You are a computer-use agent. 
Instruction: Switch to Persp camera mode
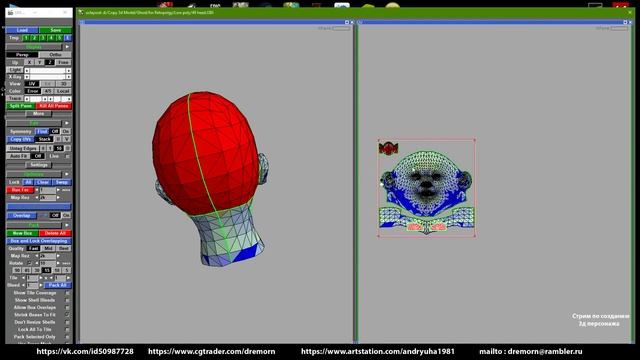[22, 55]
